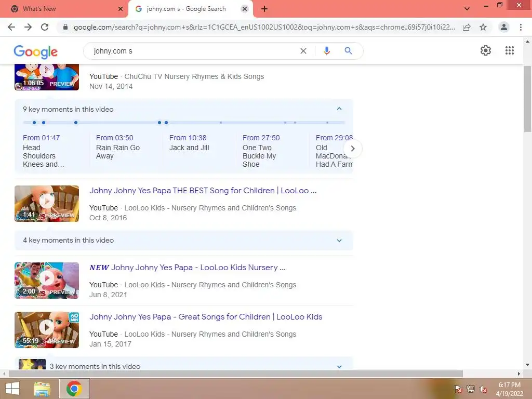Click the scroll right arrow of horizontal scrollbar

[519, 374]
